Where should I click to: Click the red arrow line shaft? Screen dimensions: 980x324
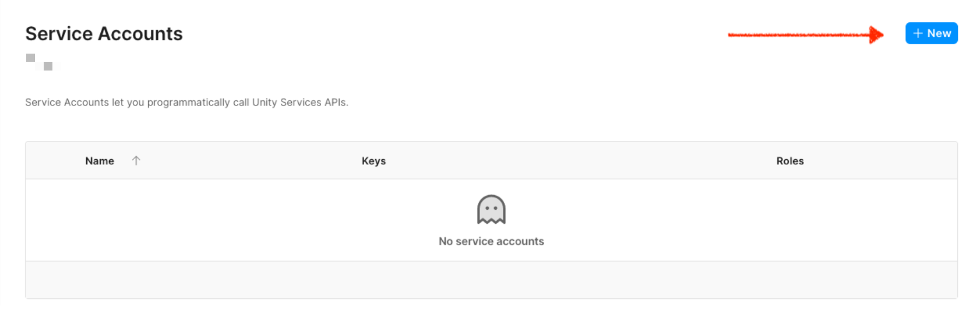[x=798, y=35]
